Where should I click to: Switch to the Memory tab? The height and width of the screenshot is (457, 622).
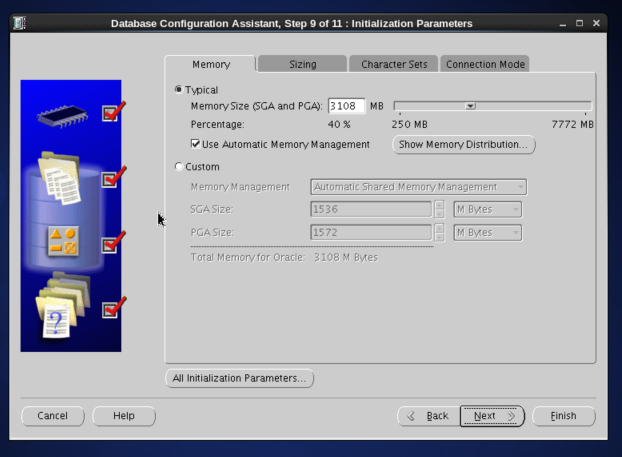[x=211, y=64]
